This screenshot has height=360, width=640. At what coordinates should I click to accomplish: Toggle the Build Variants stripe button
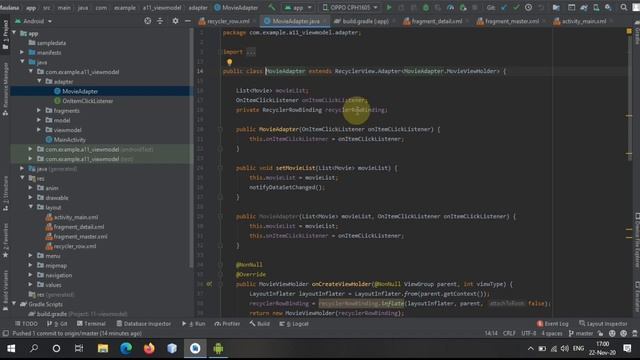5,291
